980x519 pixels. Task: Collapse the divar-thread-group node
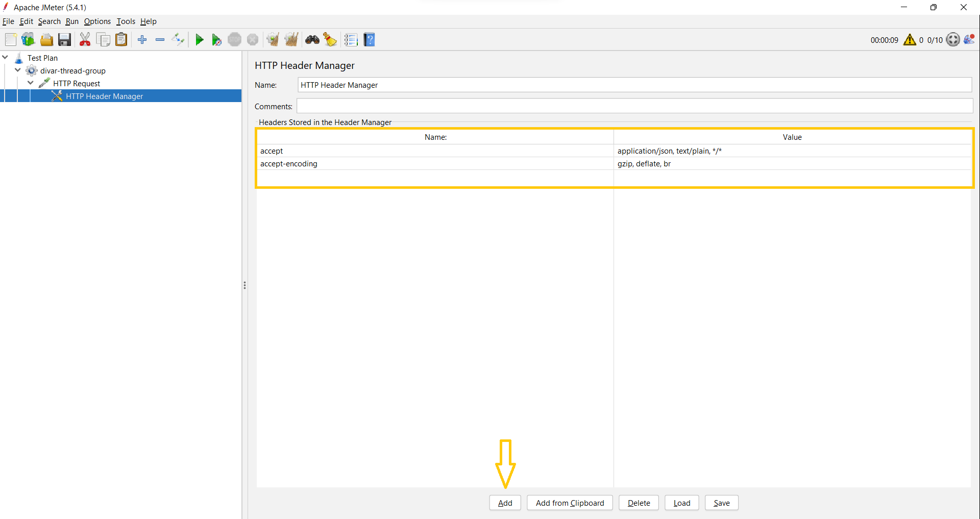18,70
